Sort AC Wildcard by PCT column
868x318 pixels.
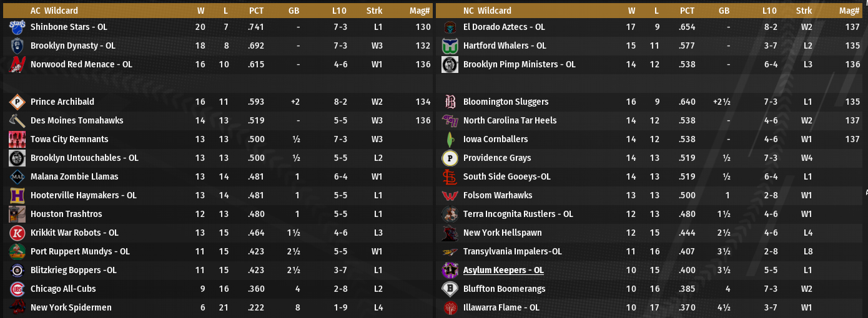click(256, 11)
